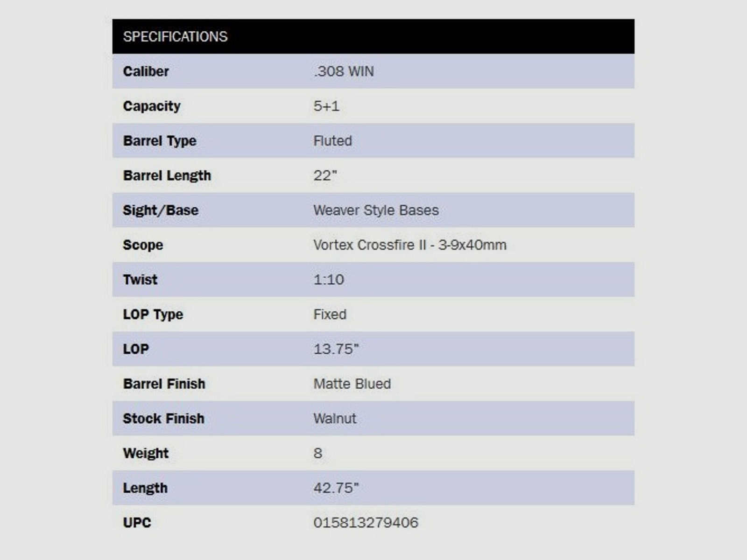Click the UPC number 015813279406
This screenshot has height=560, width=747.
366,523
